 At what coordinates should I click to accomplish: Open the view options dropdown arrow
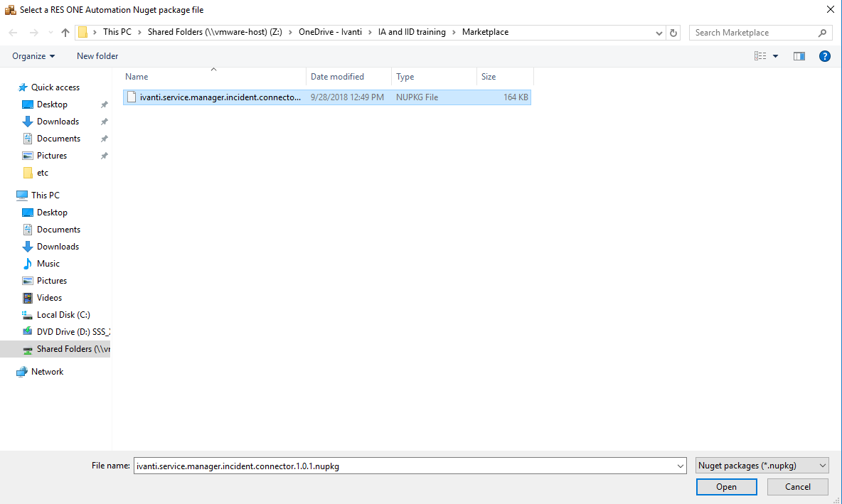[x=775, y=56]
